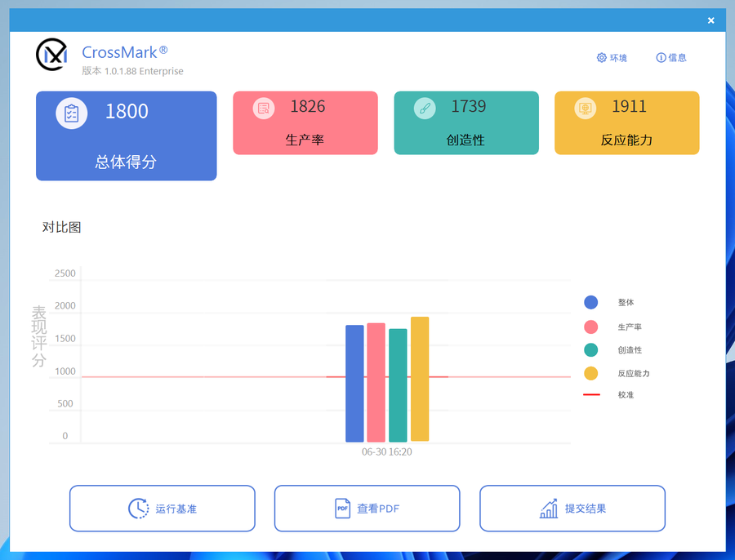The width and height of the screenshot is (735, 560).
Task: Click the clipboard icon on 总体得分 card
Action: pos(72,113)
